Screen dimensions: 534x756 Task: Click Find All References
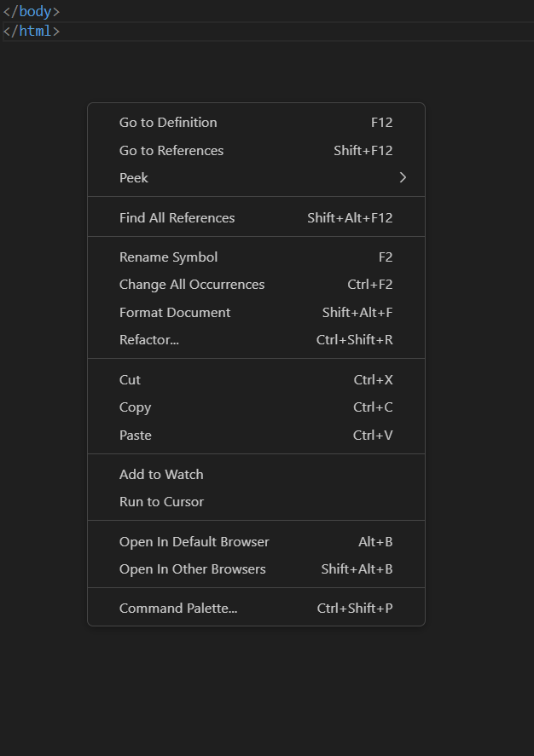(256, 218)
